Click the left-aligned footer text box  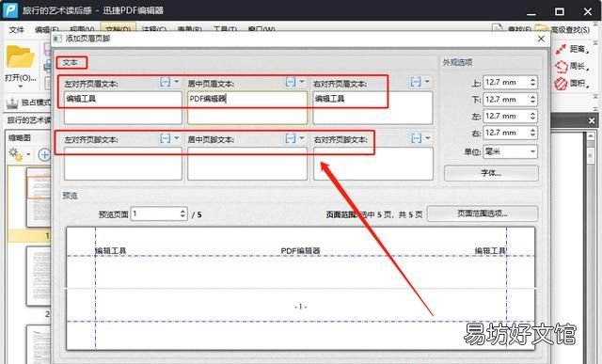[123, 164]
